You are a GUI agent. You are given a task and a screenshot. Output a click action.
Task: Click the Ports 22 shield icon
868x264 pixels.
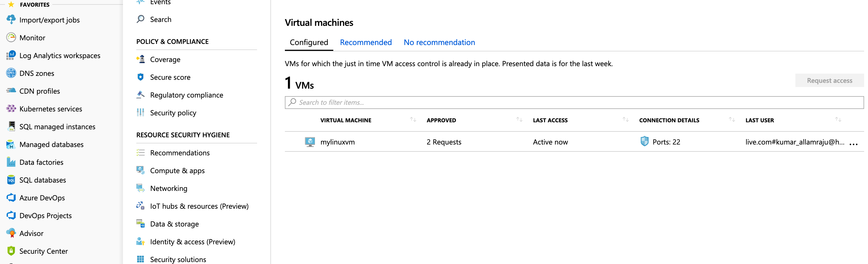click(644, 141)
